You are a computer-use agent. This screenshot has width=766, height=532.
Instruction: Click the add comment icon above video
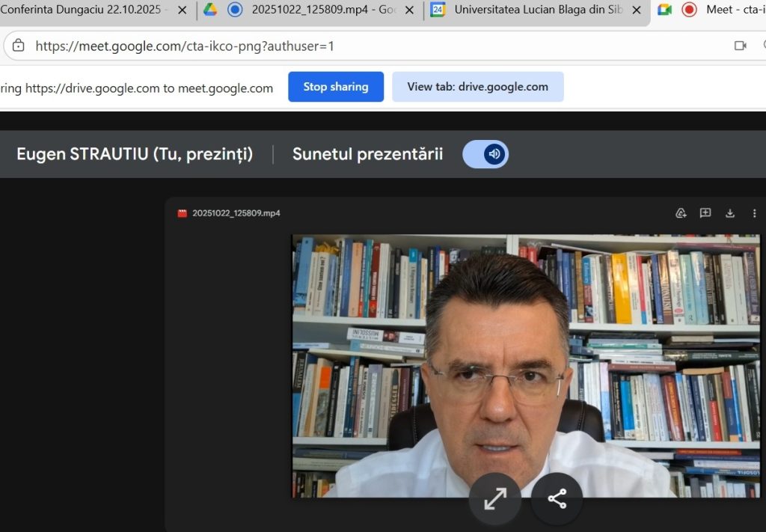pos(705,213)
